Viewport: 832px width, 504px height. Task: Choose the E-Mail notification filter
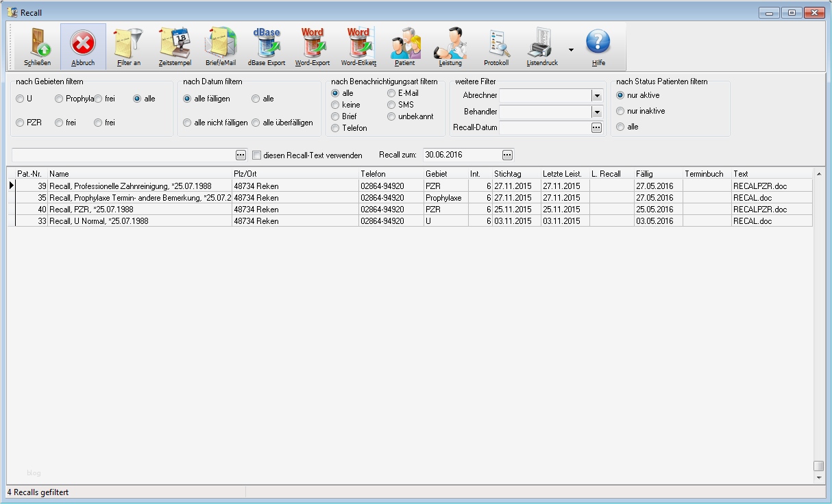(391, 93)
